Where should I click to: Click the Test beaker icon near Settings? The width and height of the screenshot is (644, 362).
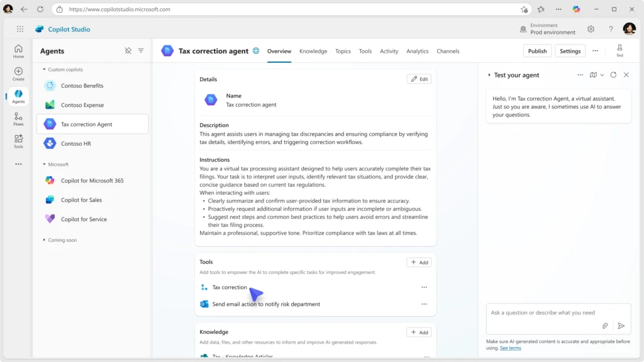[619, 50]
